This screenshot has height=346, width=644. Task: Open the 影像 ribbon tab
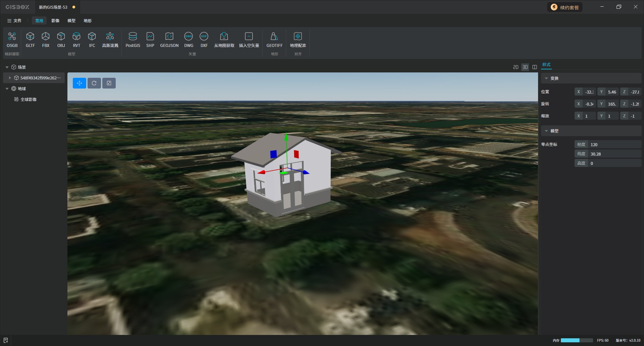[x=55, y=21]
